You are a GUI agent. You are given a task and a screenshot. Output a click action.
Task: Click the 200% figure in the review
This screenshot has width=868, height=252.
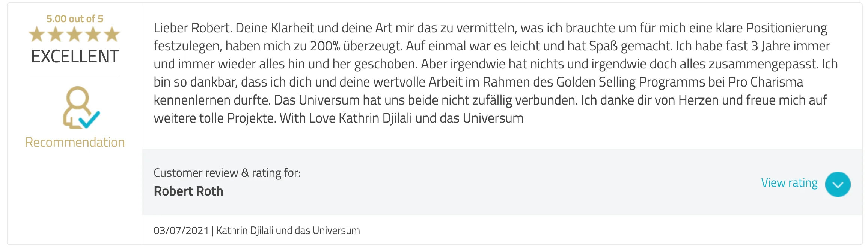tap(325, 46)
